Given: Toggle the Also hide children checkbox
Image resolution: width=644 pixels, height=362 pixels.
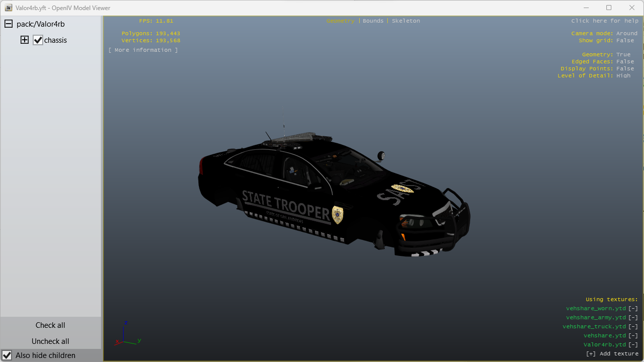Looking at the screenshot, I should tap(7, 355).
